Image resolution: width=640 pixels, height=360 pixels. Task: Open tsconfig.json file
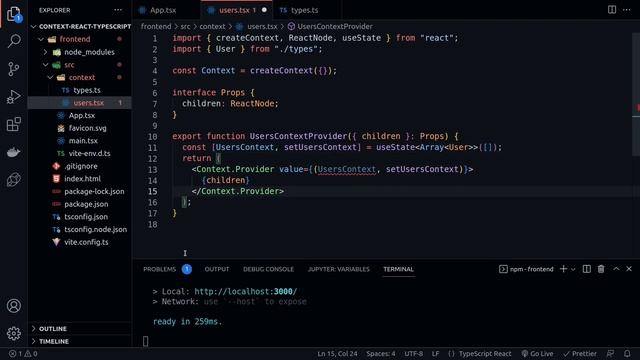tap(80, 216)
